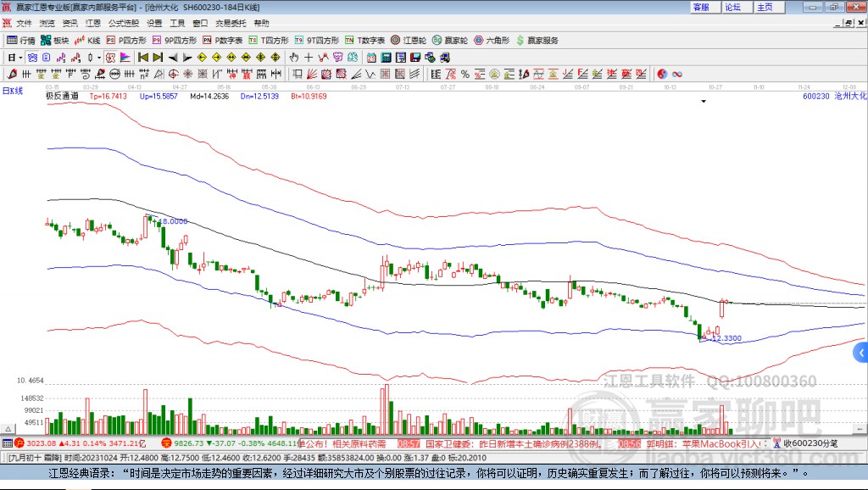Click the 日K线 label
This screenshot has height=490, width=868.
click(x=13, y=91)
